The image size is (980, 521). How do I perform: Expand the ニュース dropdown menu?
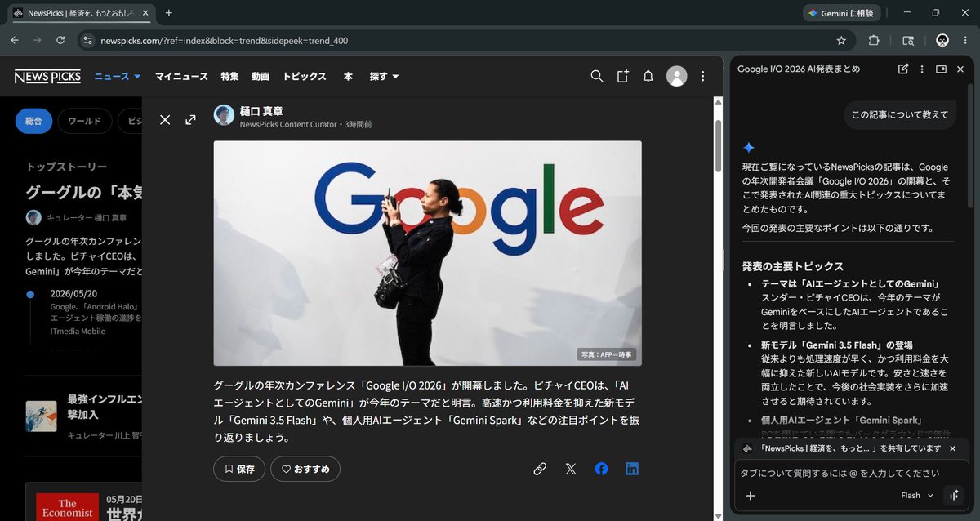(x=118, y=77)
